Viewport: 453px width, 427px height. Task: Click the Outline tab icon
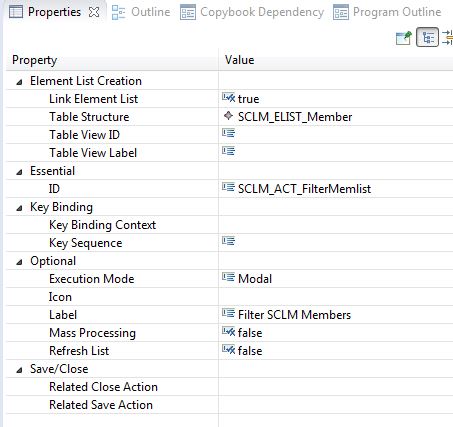pyautogui.click(x=118, y=12)
